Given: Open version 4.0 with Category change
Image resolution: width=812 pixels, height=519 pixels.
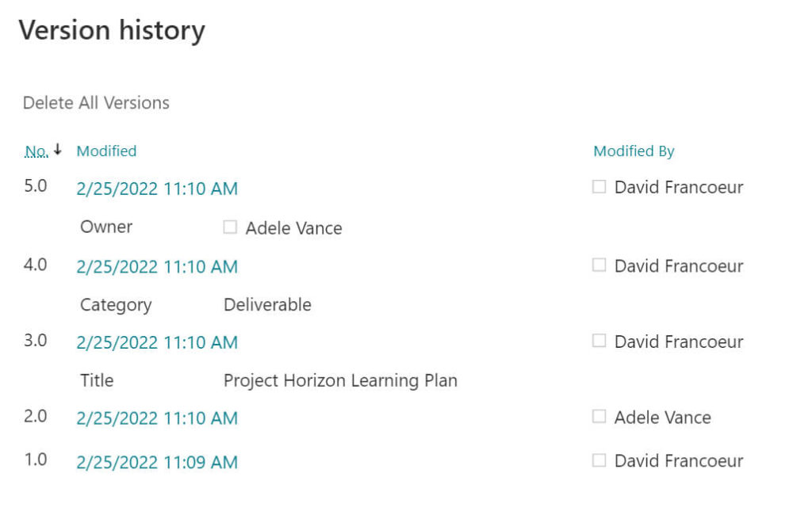Looking at the screenshot, I should (156, 266).
